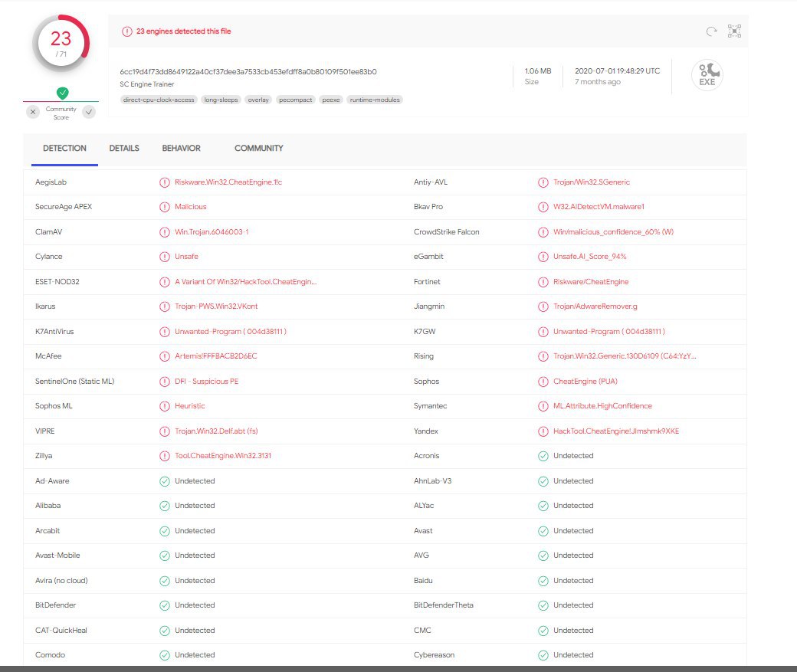797x672 pixels.
Task: Click K7AntiVirus Unwanted-Program result
Action: point(231,332)
